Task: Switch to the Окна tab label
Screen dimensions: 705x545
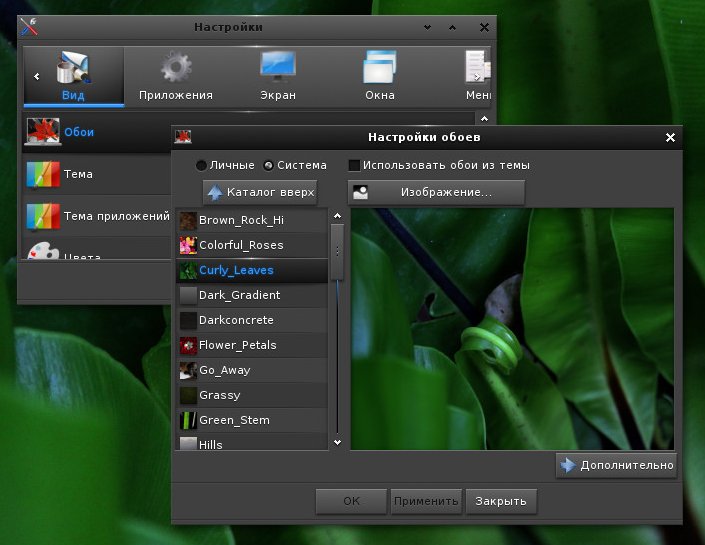Action: tap(380, 95)
